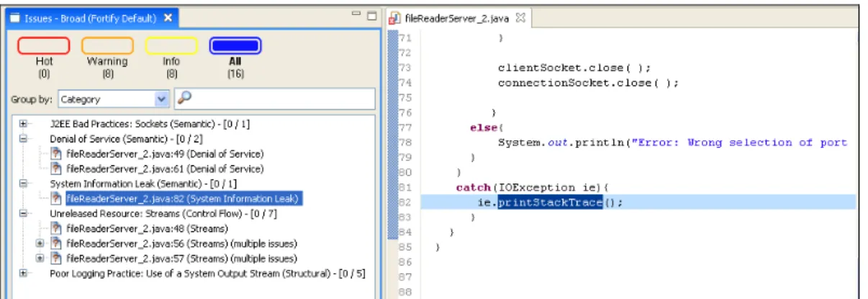Click the magnifier search icon

[184, 99]
